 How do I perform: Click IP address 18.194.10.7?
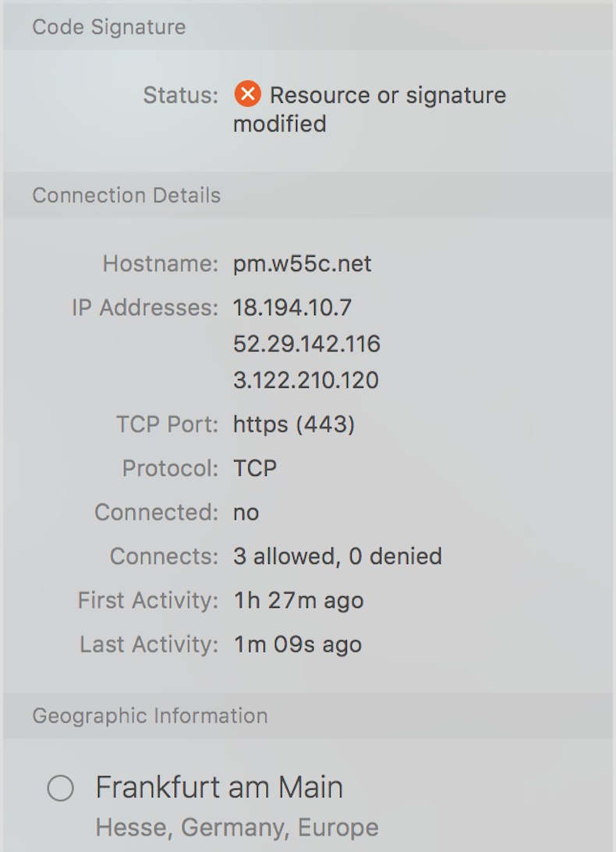coord(292,308)
